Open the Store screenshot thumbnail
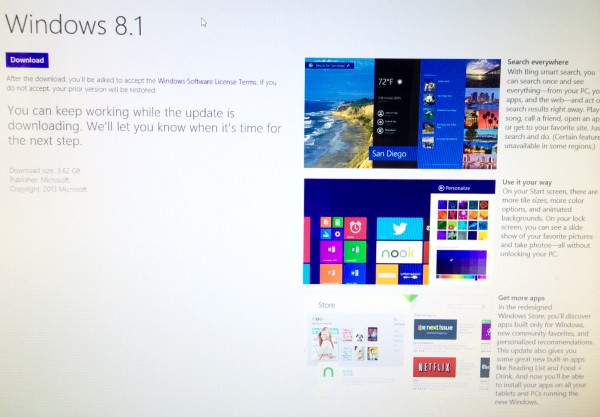Screen dimensions: 600x417 (398, 344)
